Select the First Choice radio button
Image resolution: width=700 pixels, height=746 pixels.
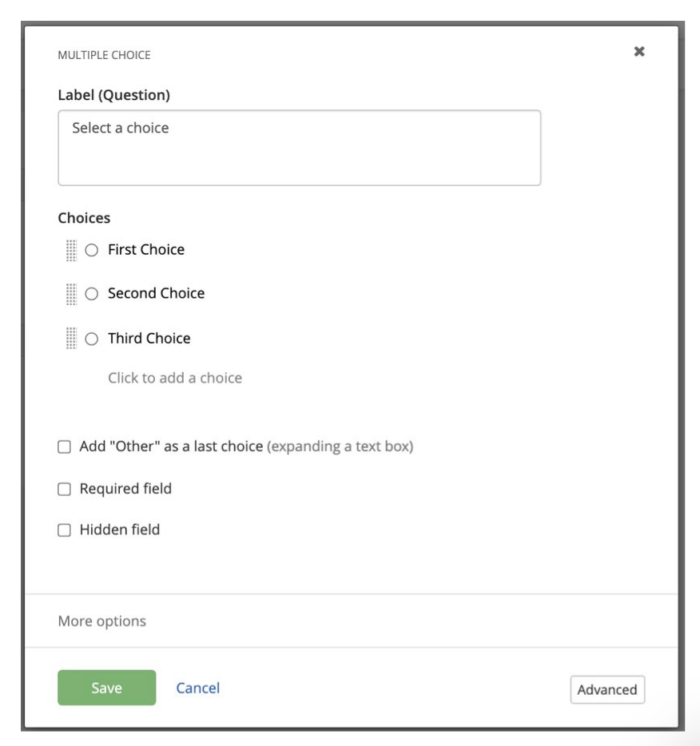tap(92, 250)
